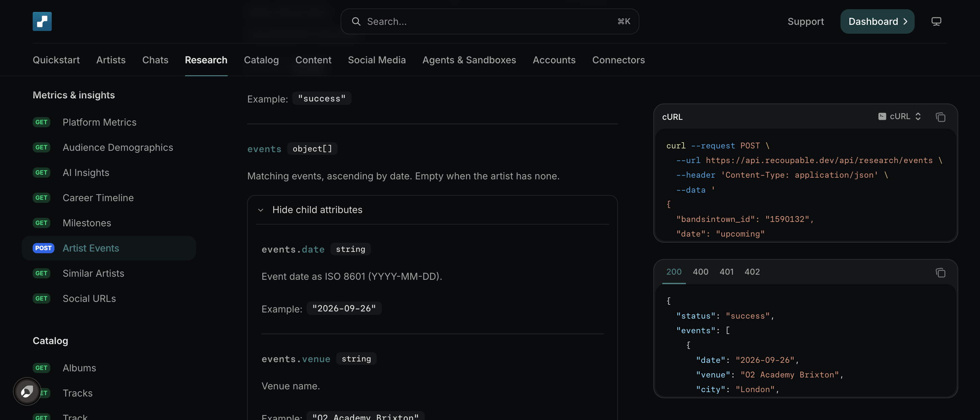Viewport: 980px width, 420px height.
Task: Toggle the theme monitor icon
Action: click(x=936, y=21)
